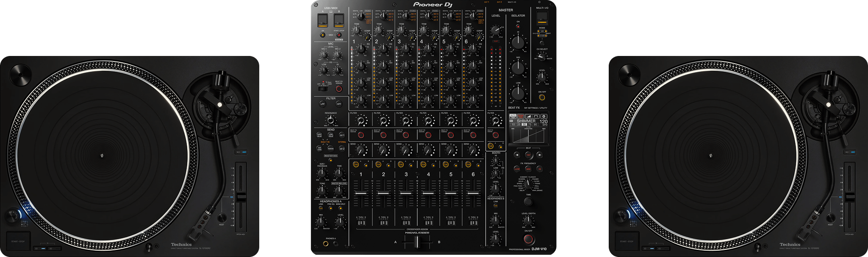
Task: Toggle the MIDI ON button
Action: (322, 35)
